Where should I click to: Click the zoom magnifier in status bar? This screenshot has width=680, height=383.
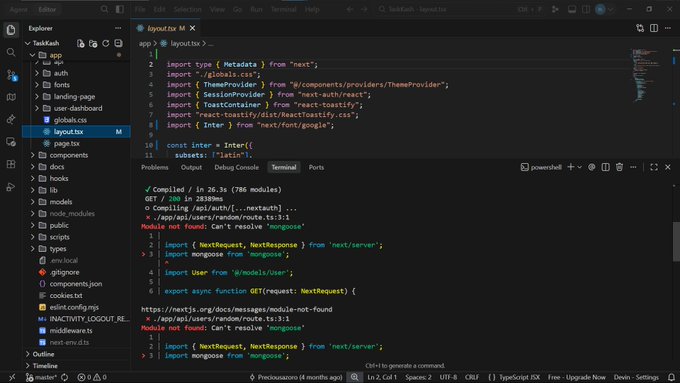point(354,377)
